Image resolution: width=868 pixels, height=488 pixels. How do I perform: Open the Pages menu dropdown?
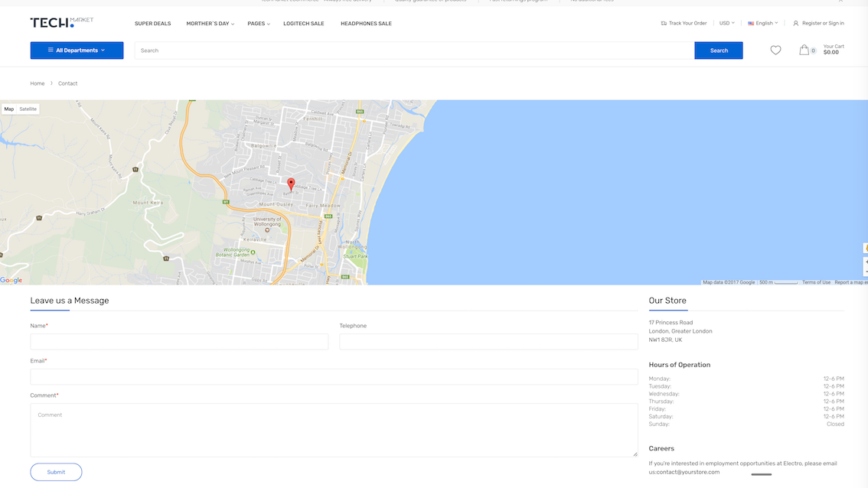tap(259, 24)
